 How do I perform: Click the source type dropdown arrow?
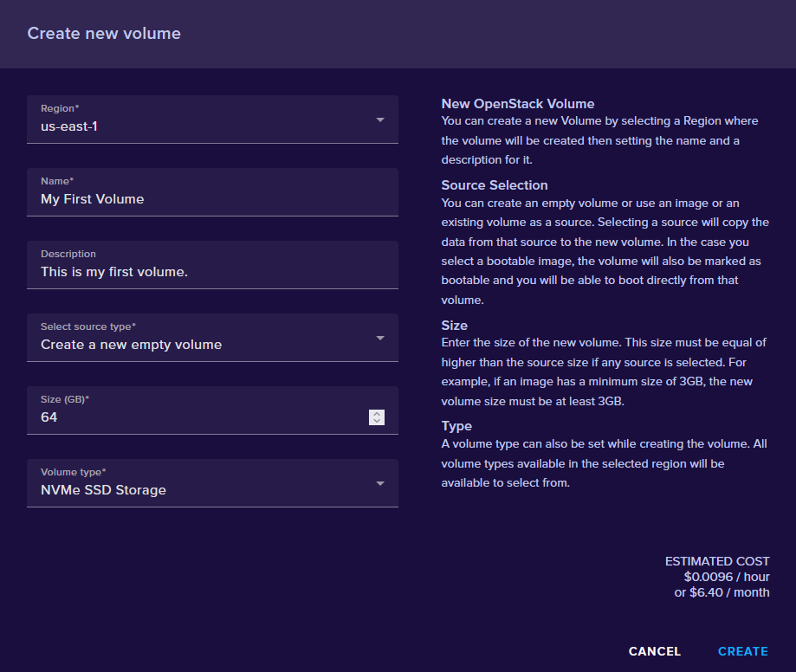(379, 338)
